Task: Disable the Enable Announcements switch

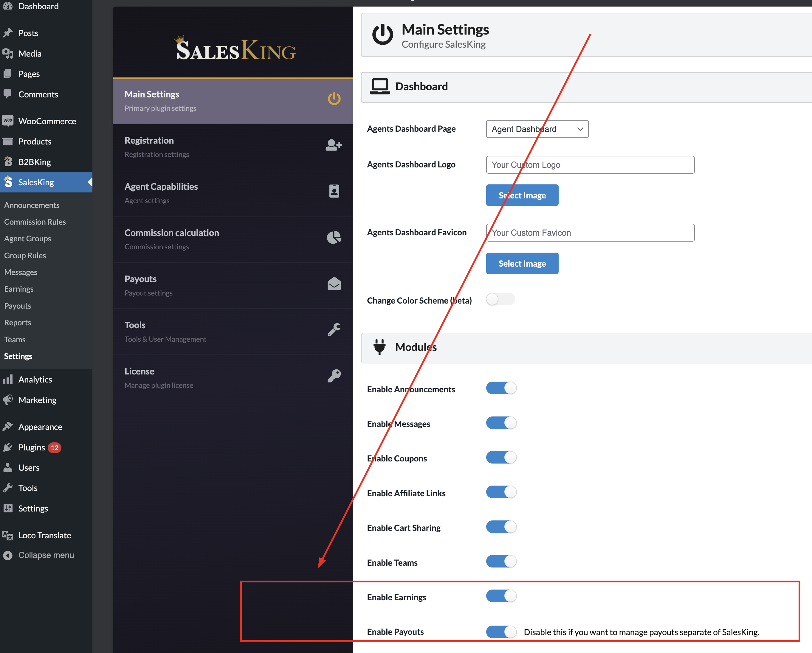Action: click(x=501, y=388)
